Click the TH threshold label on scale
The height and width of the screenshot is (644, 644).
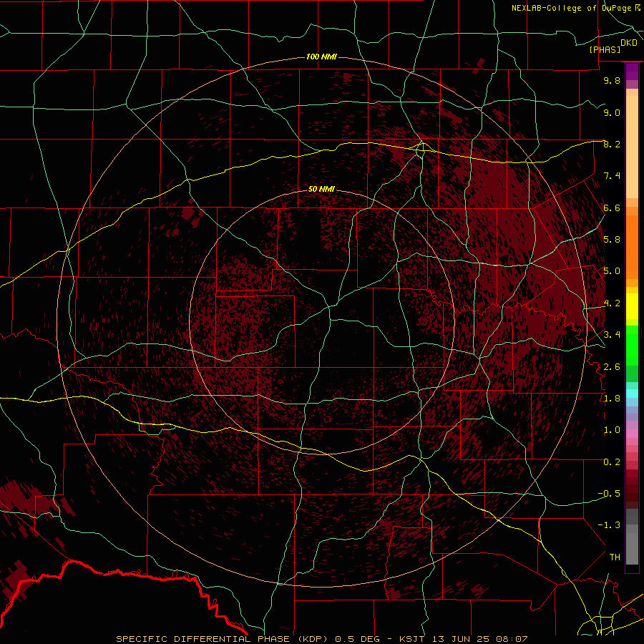[x=615, y=557]
